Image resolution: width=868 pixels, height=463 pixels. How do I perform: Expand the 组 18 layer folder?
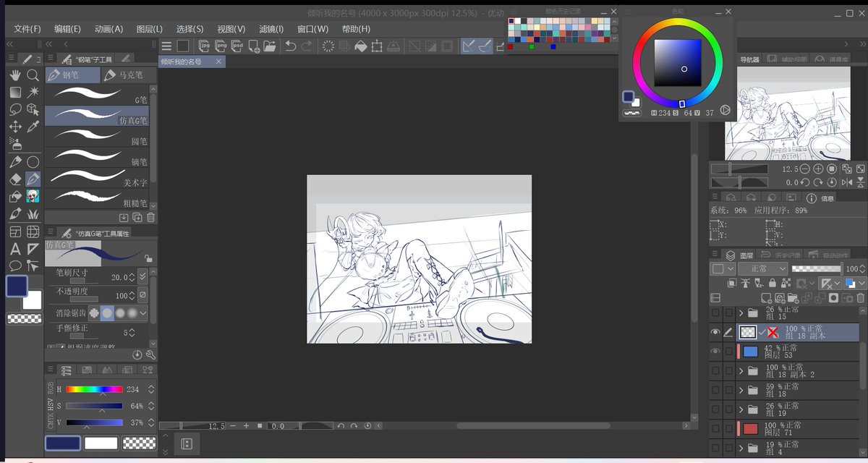tap(741, 391)
